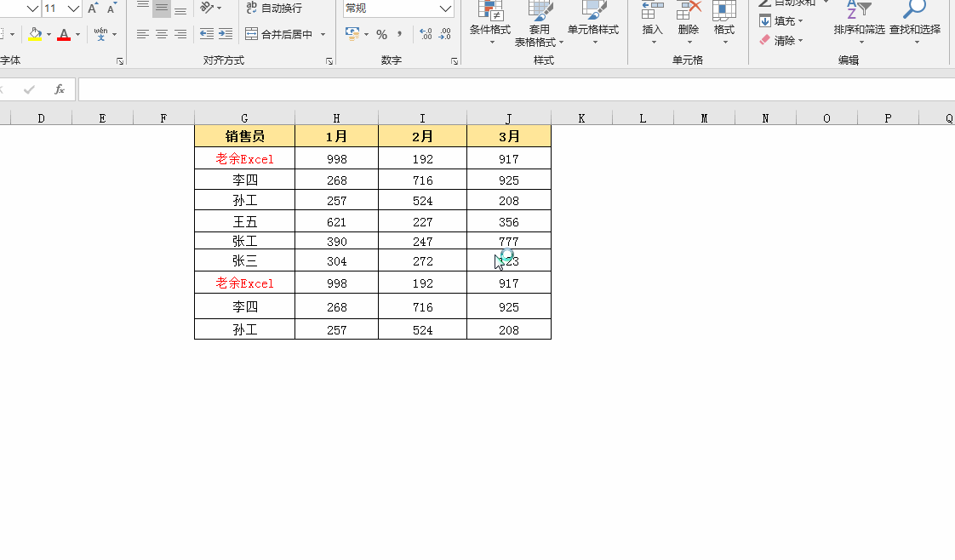
Task: Select the cell with value 356
Action: tap(509, 221)
